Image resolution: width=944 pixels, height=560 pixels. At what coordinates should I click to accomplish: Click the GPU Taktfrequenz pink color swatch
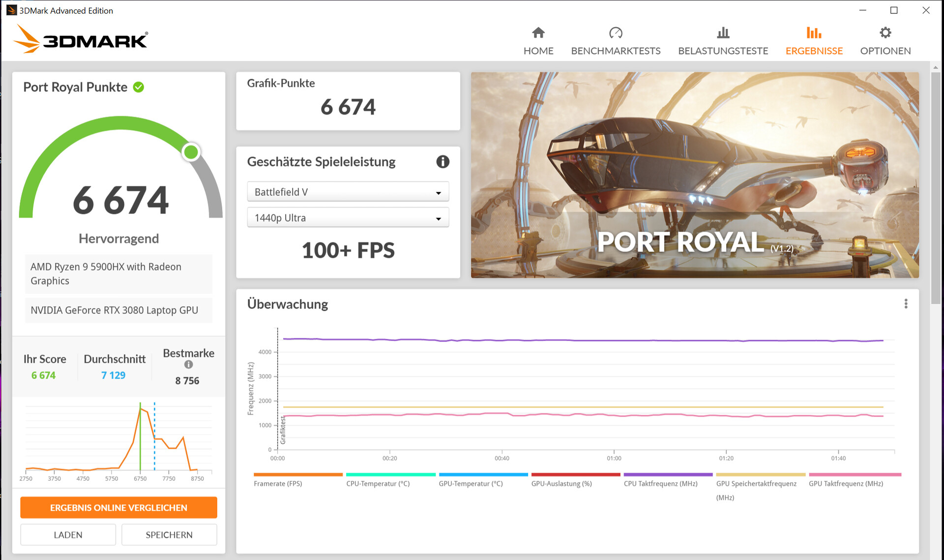(855, 474)
